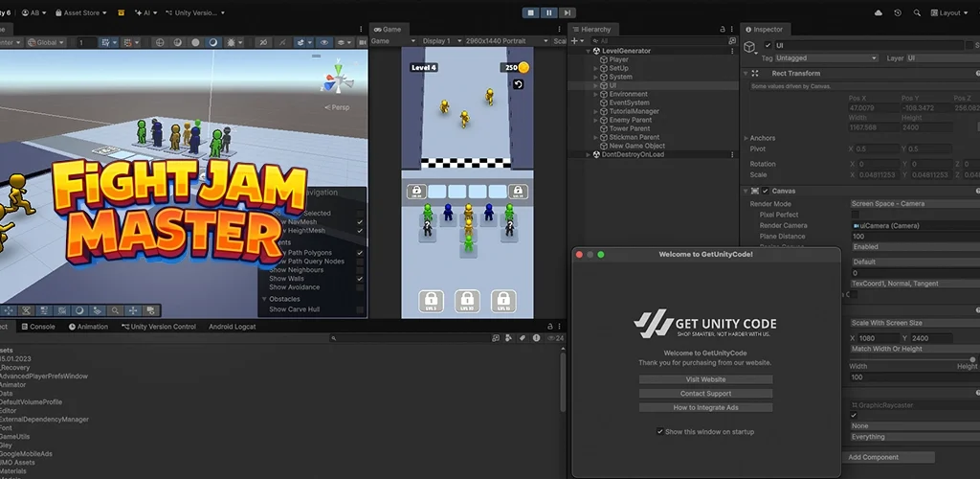Image resolution: width=980 pixels, height=479 pixels.
Task: Click the LVL 3 locked slot in game
Action: pyautogui.click(x=431, y=302)
